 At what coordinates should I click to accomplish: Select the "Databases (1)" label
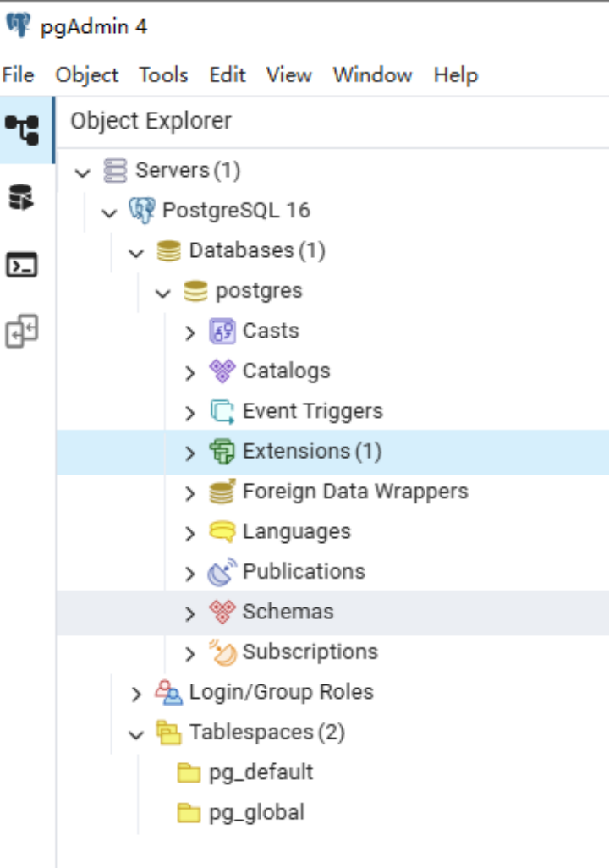coord(257,250)
